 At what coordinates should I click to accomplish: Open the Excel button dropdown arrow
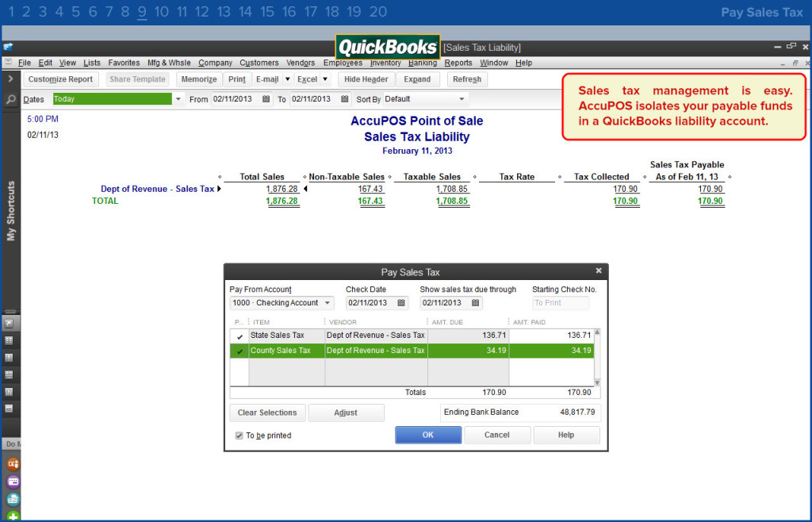[325, 79]
